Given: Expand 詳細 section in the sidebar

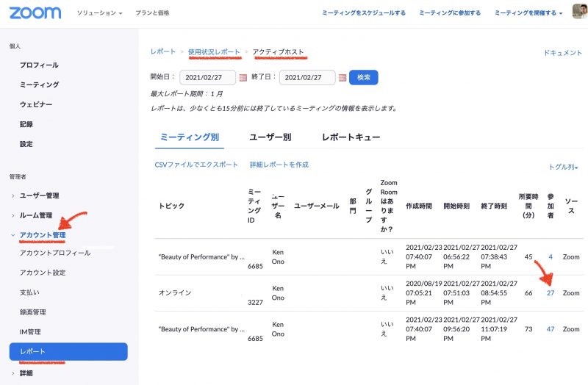Looking at the screenshot, I should click(x=26, y=373).
